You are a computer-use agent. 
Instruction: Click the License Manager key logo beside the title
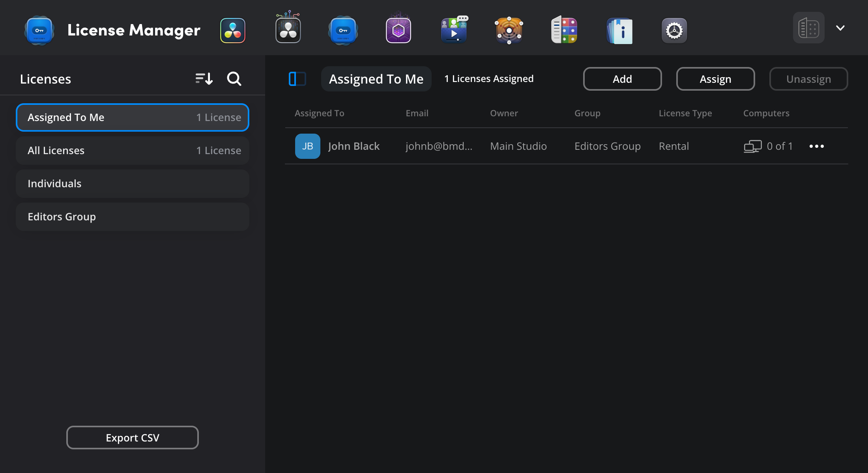pyautogui.click(x=39, y=30)
